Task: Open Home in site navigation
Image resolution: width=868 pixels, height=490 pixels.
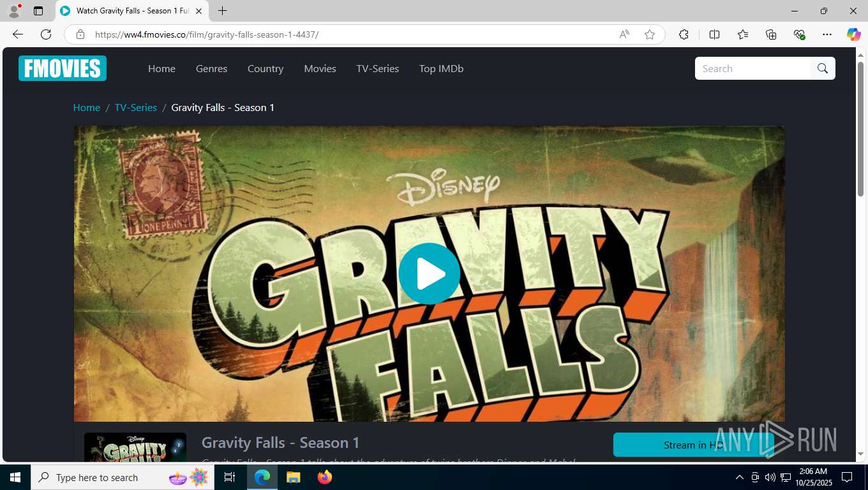Action: pyautogui.click(x=161, y=68)
